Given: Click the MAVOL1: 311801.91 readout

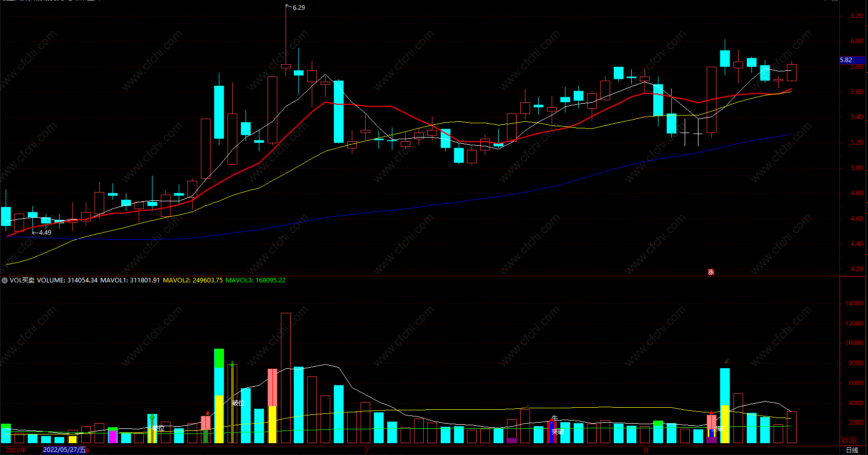Looking at the screenshot, I should point(130,280).
